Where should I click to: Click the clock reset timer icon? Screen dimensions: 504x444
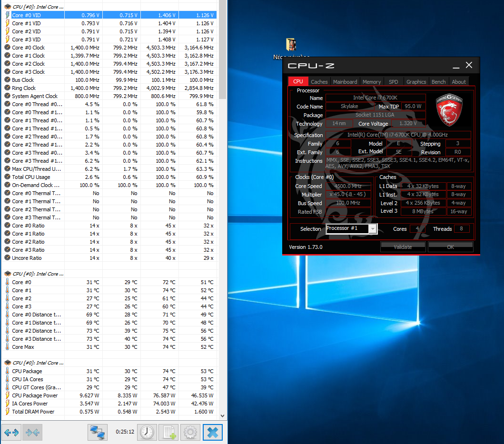click(147, 433)
